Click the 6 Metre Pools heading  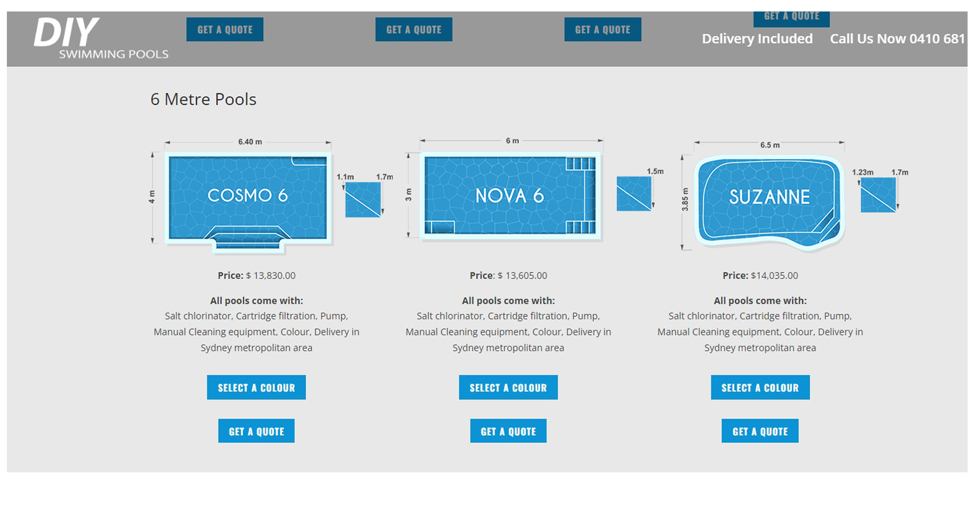coord(203,99)
